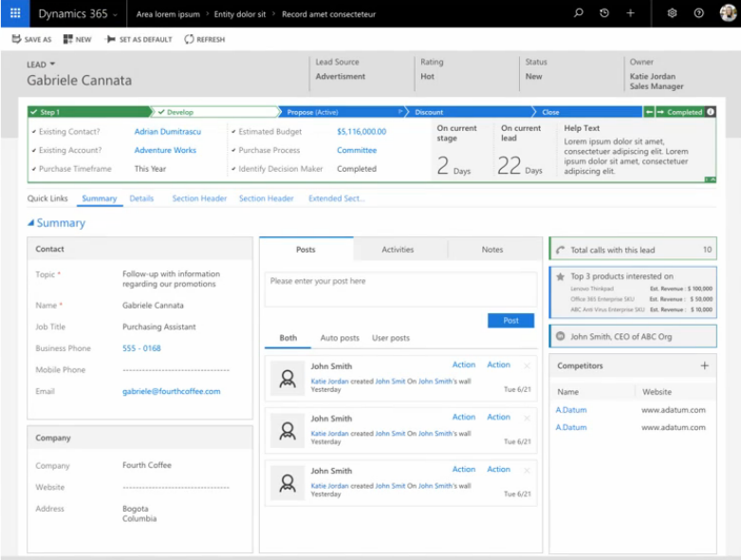Click the search magnifier icon
Viewport: 741px width, 560px height.
[x=578, y=13]
